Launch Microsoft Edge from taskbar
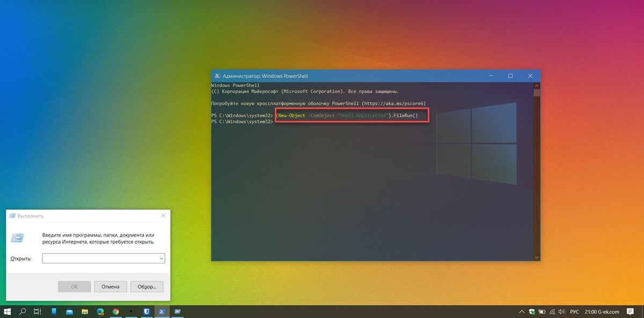The height and width of the screenshot is (318, 644). coord(100,312)
